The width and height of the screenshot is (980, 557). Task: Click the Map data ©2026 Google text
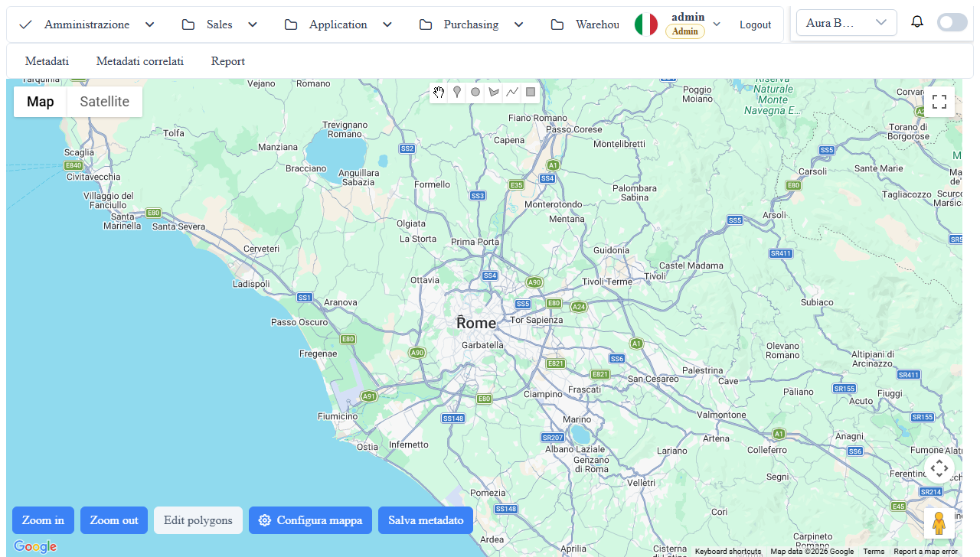point(812,552)
